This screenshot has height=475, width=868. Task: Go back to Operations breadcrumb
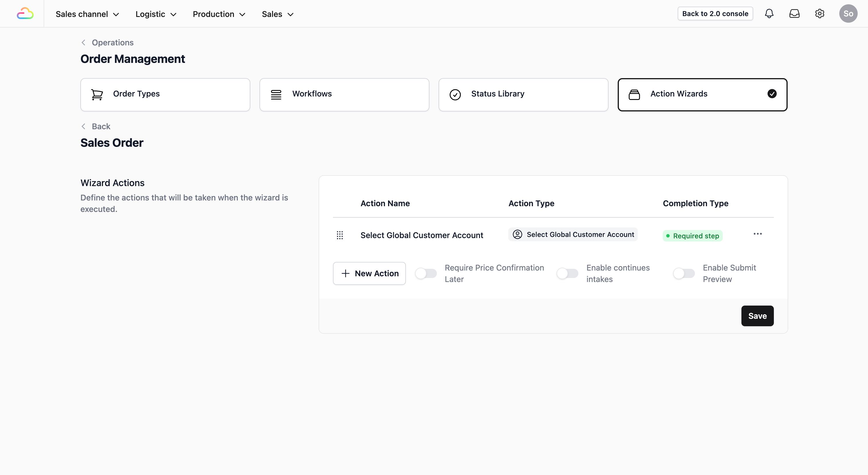click(112, 43)
